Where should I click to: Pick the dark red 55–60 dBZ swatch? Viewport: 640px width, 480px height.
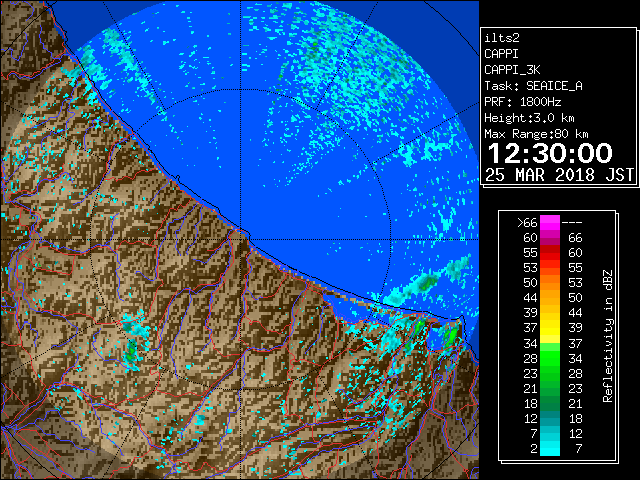pyautogui.click(x=550, y=253)
